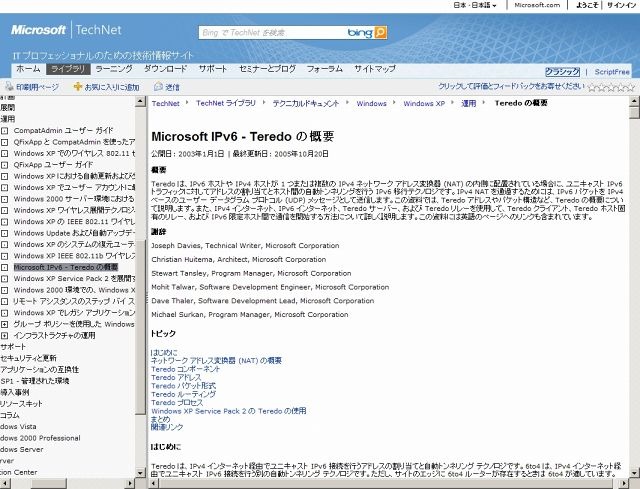Select the ライブラリ tab
Viewport: 640px width, 489px height.
[68, 69]
